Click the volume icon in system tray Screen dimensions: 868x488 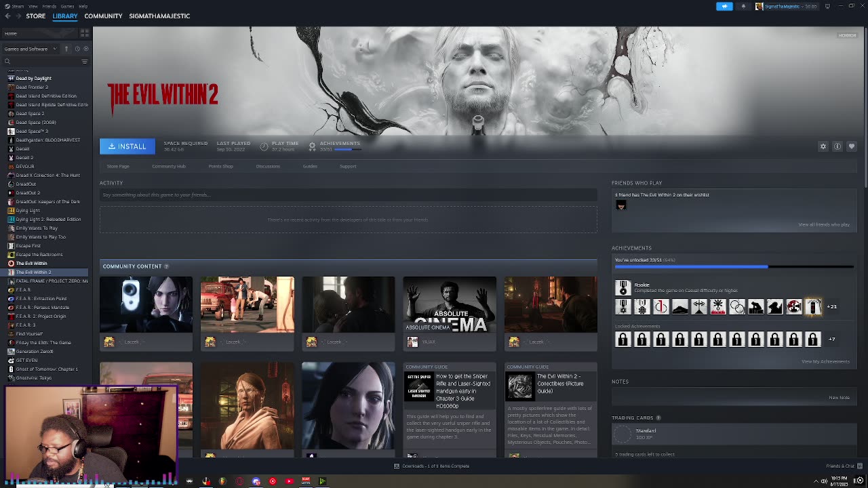pos(824,481)
